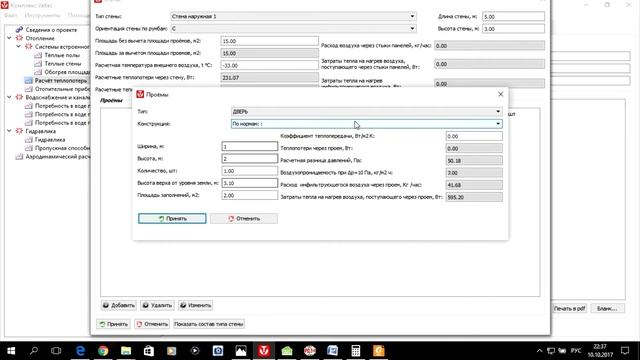Screen dimensions: 640x360
Task: Open the Конструкция dropdown in Проёмы dialog
Action: (367, 124)
